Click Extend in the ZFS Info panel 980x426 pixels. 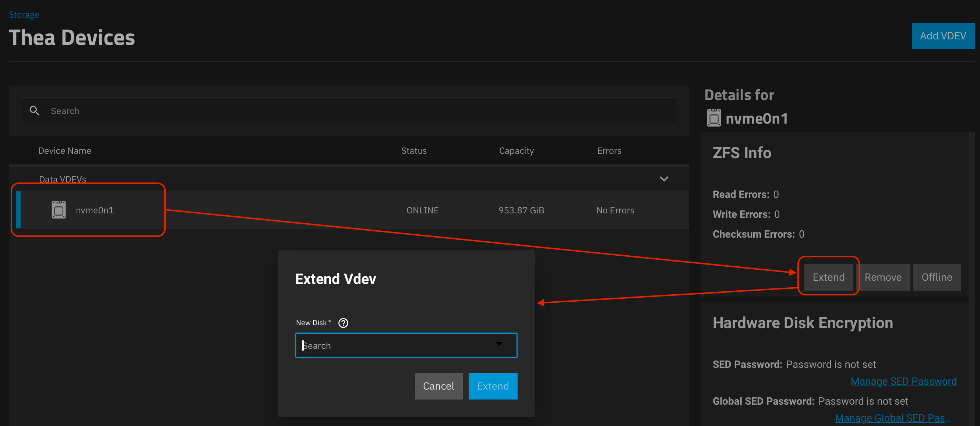828,277
